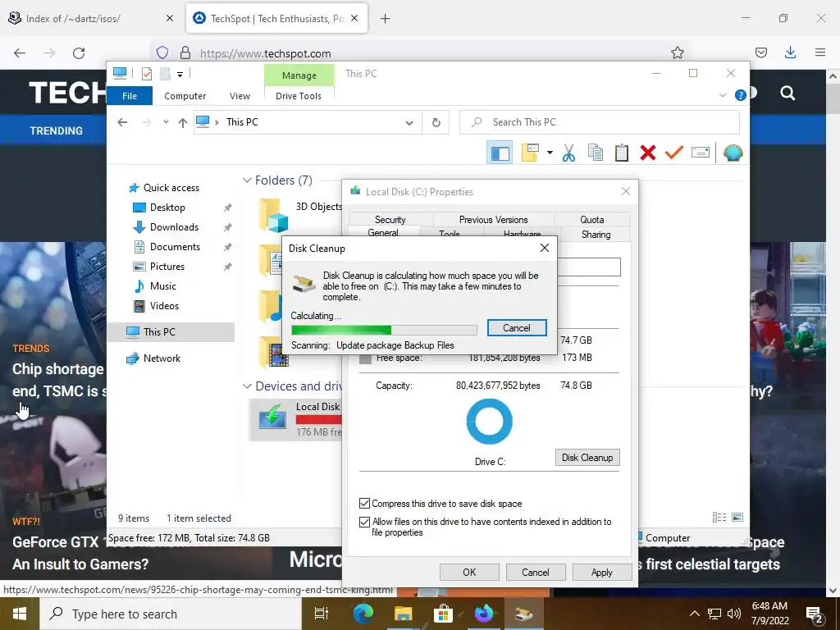Click the Disk Cleanup taskbar icon

click(523, 614)
